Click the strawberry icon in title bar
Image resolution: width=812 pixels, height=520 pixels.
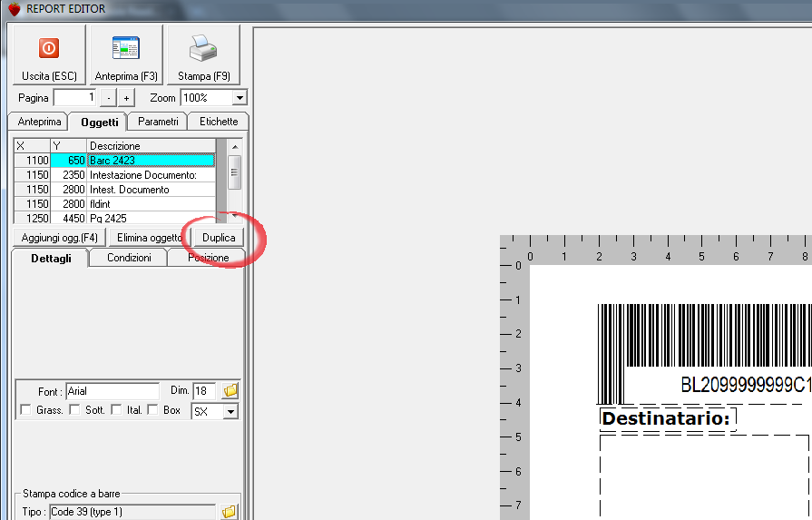[15, 9]
